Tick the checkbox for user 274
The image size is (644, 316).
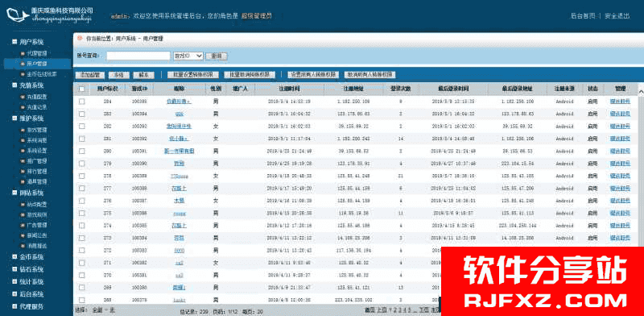[82, 226]
